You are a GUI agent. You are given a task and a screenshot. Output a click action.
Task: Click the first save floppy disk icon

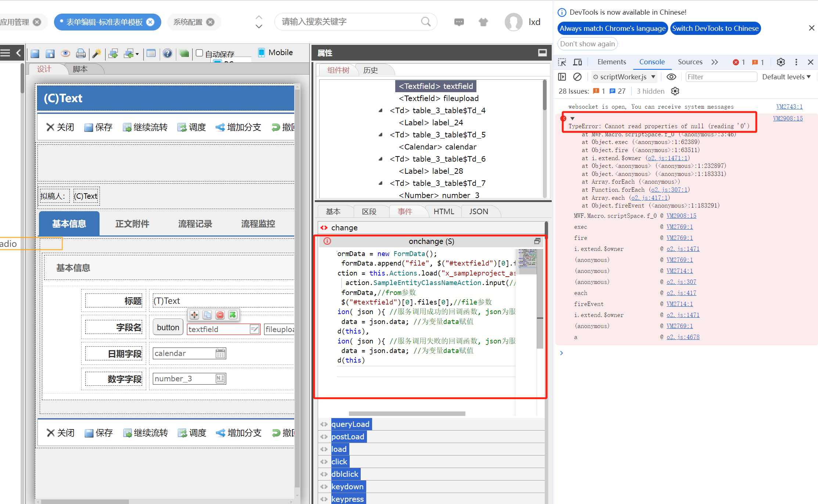(x=35, y=53)
